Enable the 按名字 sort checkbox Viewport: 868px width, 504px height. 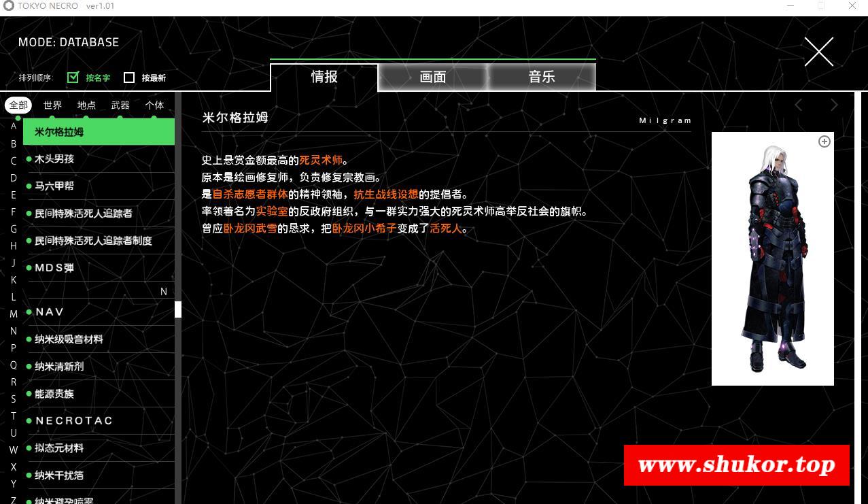[x=73, y=77]
